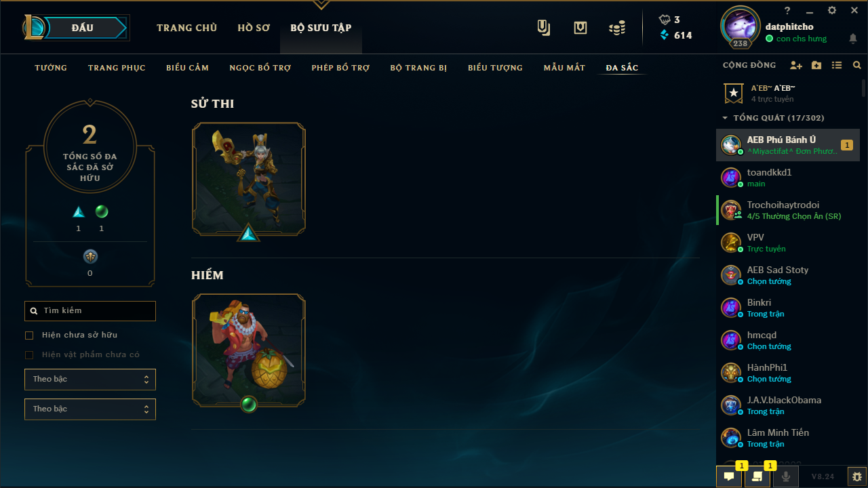The height and width of the screenshot is (488, 868).
Task: Open the Clash tournament icon
Action: tap(544, 28)
